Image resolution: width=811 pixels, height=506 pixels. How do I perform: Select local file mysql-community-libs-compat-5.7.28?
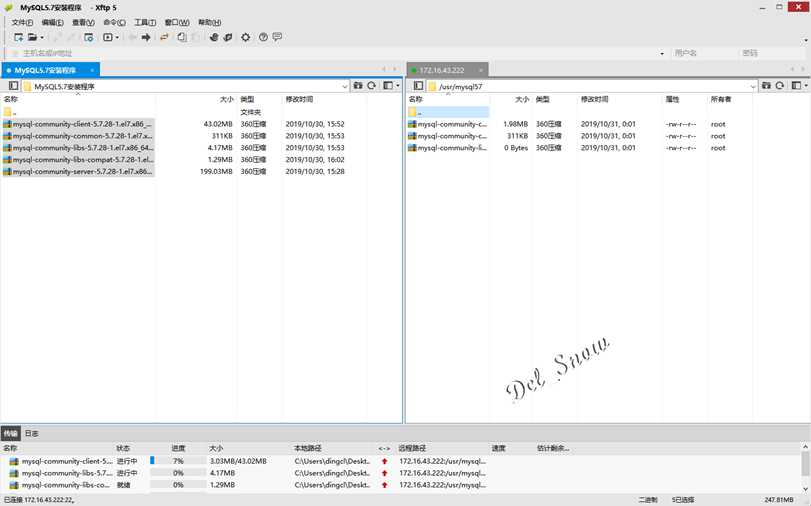pyautogui.click(x=79, y=159)
